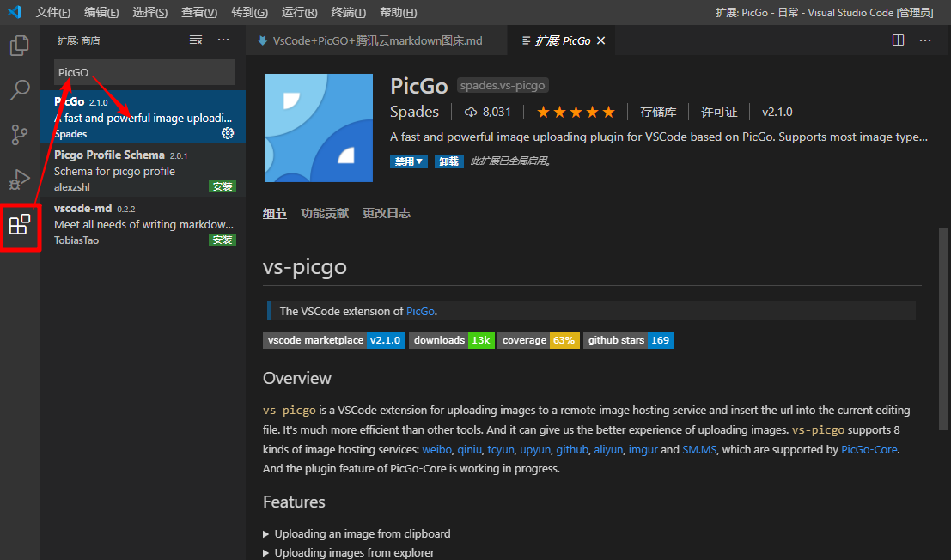Open the imgur hosting link
This screenshot has height=560, width=951.
(643, 450)
